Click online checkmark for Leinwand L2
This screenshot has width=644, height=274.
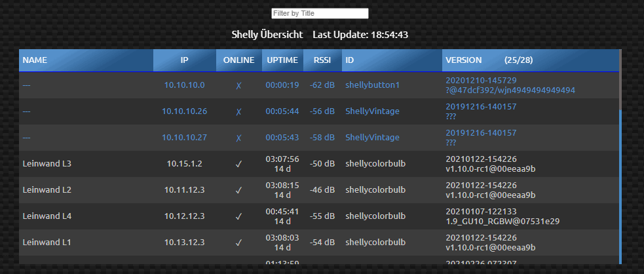point(238,190)
